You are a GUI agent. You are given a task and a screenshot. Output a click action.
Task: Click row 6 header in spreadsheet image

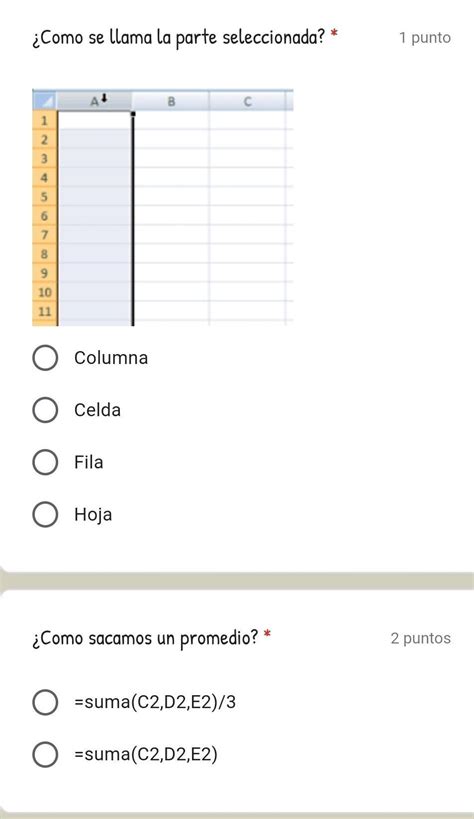(x=44, y=216)
